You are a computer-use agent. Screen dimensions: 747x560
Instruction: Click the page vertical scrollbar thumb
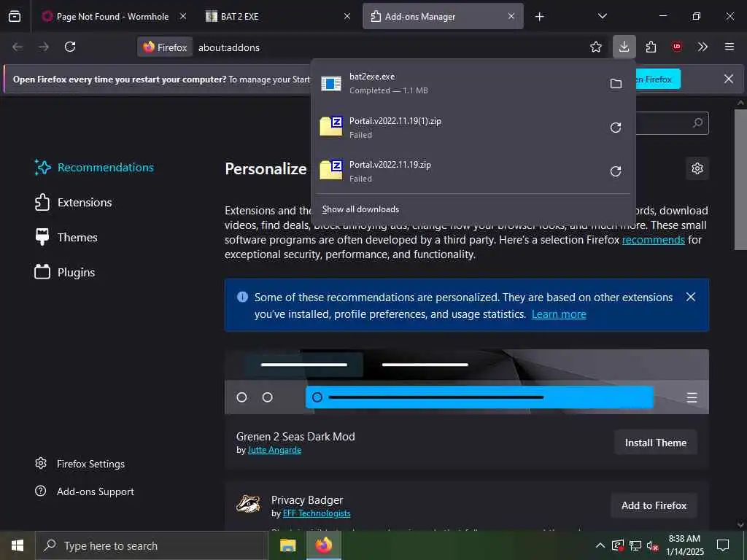740,179
